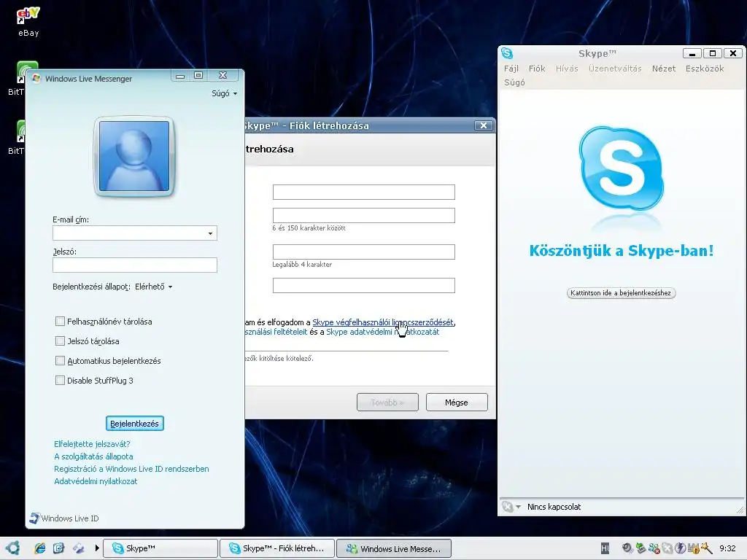Open A szolgáltatás állapota link
This screenshot has width=747, height=560.
(93, 456)
